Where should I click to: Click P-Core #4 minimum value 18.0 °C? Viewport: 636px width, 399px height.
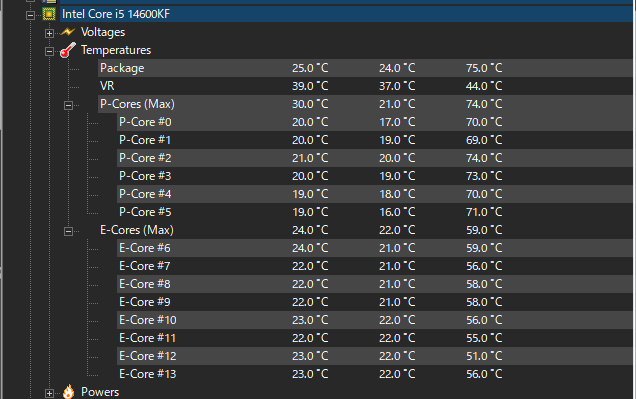[x=397, y=194]
